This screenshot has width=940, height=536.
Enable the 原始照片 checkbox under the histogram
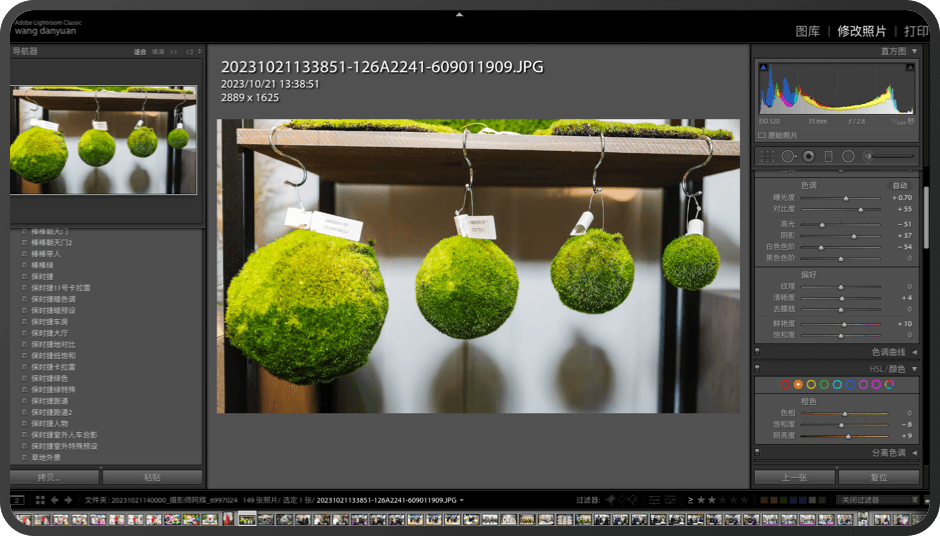pos(762,135)
